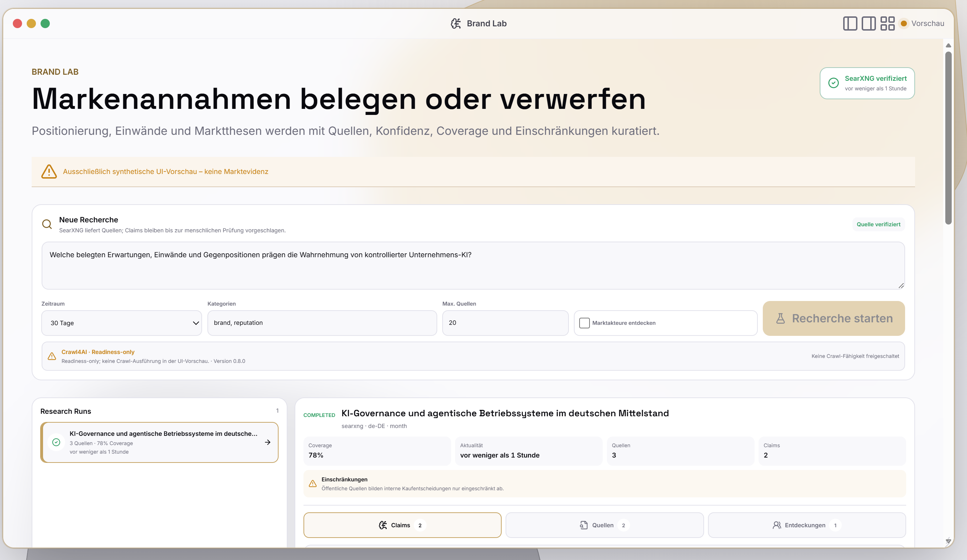Click the scrollbar down arrow
967x560 pixels.
pyautogui.click(x=948, y=541)
